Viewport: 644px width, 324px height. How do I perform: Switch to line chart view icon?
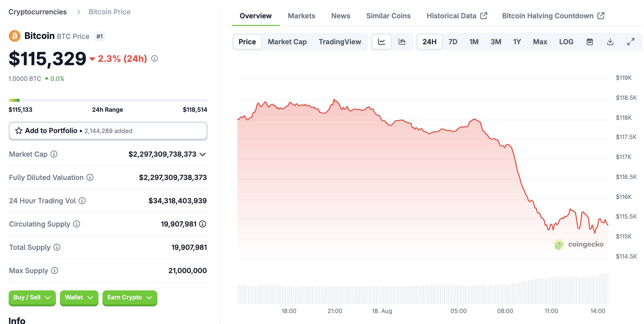click(x=382, y=42)
